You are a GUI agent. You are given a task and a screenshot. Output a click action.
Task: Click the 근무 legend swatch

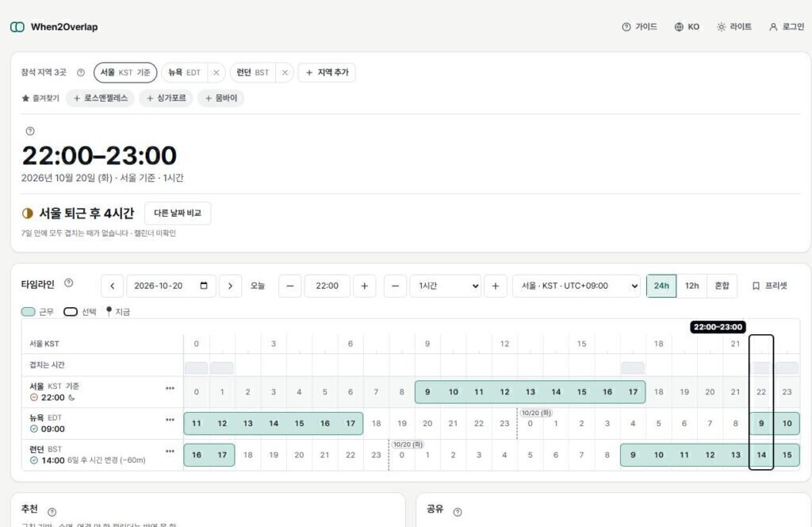[x=29, y=312]
